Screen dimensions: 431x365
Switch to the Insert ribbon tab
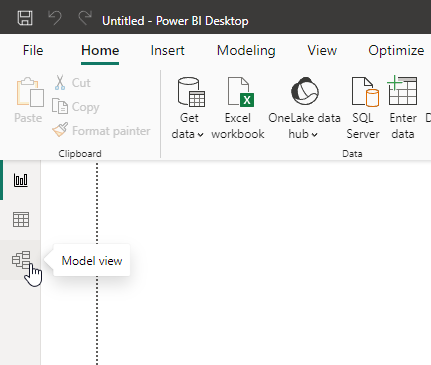(167, 51)
